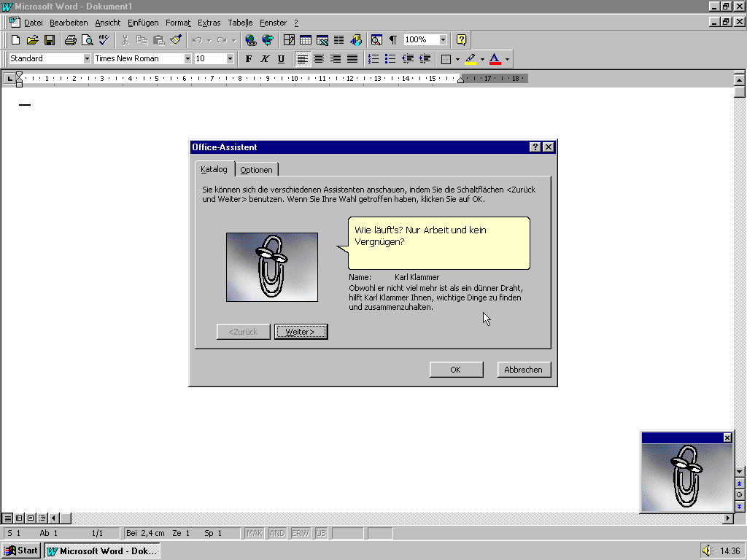
Task: Open the Drawing toolbar
Action: 355,40
